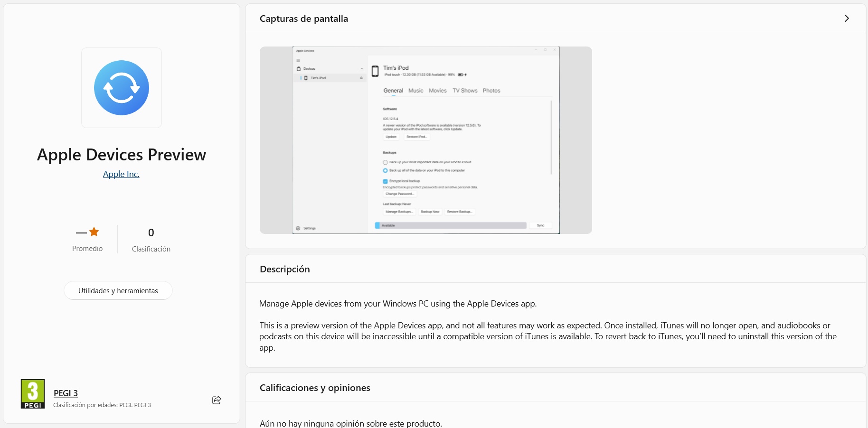Collapse the Devices section chevron in preview
Screen dimensions: 868x428
[361, 69]
